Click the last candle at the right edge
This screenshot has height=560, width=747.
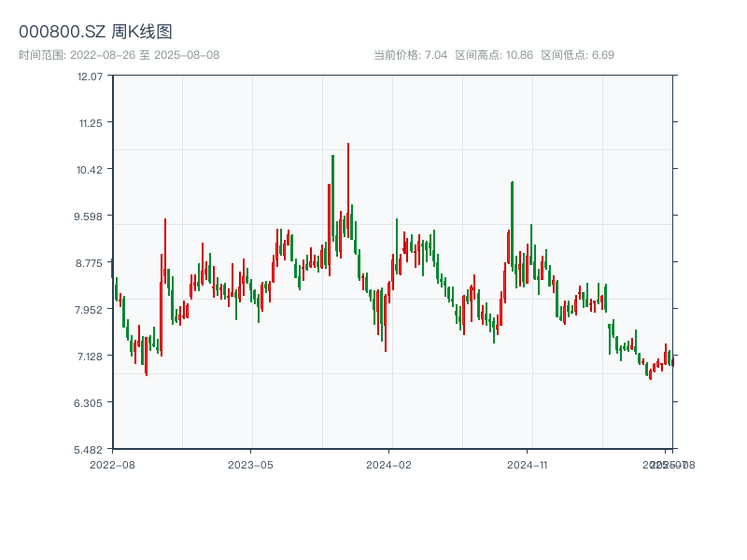pyautogui.click(x=672, y=361)
